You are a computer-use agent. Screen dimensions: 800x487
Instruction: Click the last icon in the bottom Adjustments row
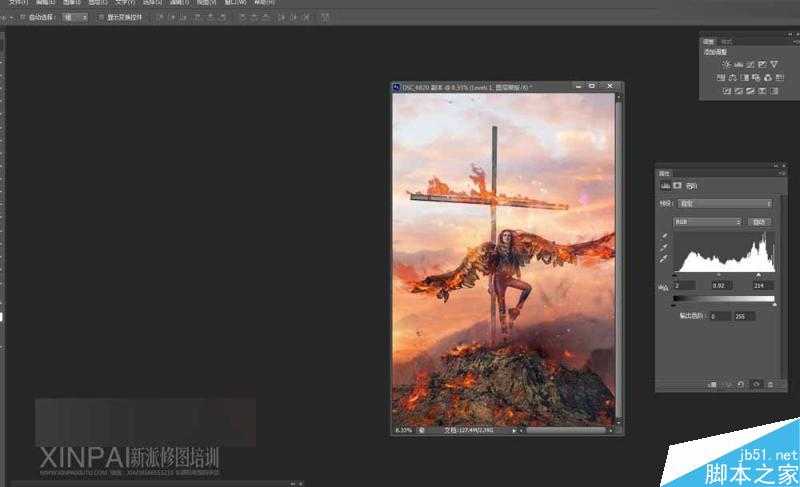774,91
